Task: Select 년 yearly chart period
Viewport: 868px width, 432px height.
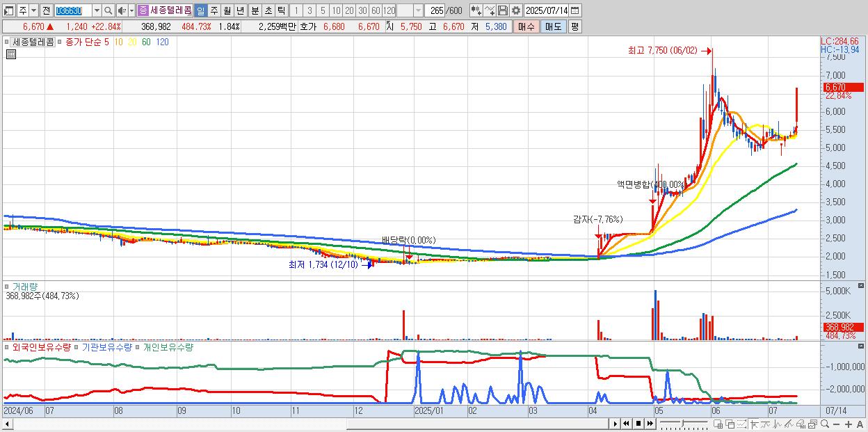Action: point(240,10)
